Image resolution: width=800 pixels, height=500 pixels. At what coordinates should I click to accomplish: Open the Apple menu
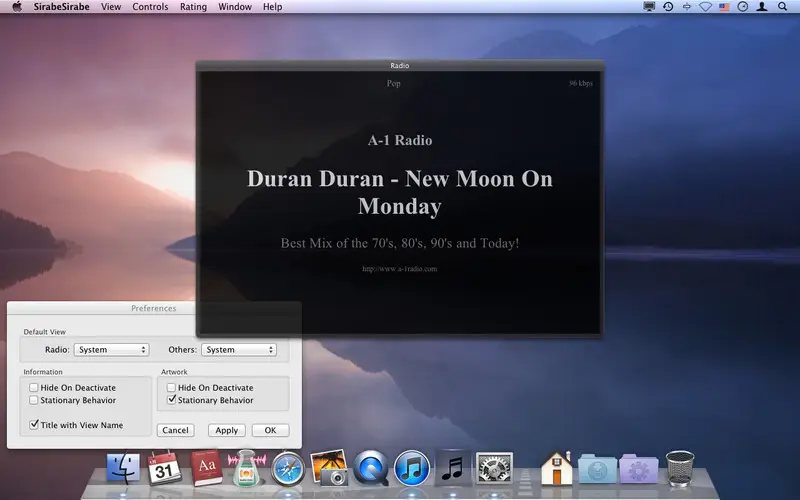coord(17,7)
